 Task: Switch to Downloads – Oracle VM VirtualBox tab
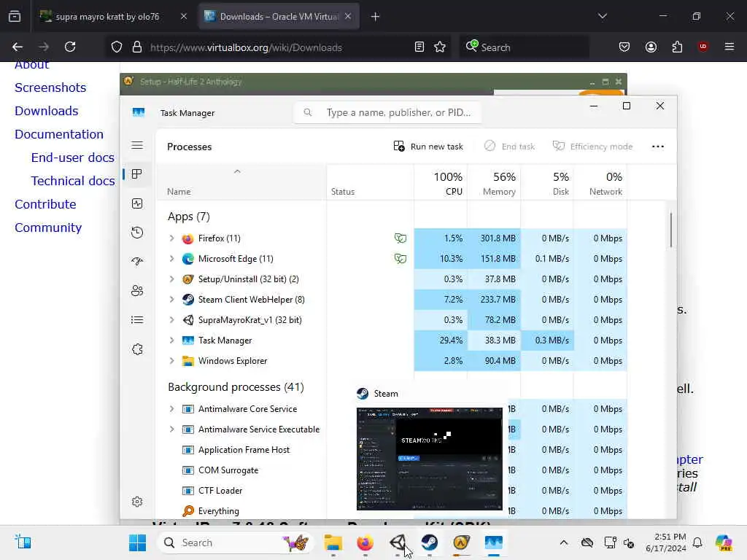[271, 17]
